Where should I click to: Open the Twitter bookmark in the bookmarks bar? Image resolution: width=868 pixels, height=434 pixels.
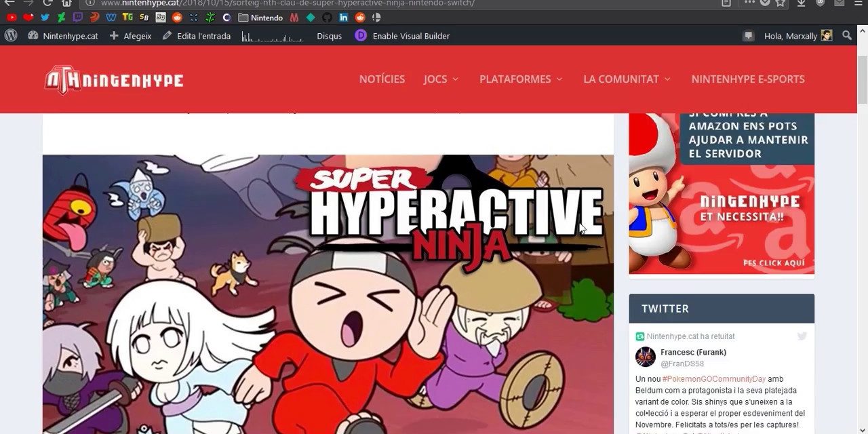45,18
